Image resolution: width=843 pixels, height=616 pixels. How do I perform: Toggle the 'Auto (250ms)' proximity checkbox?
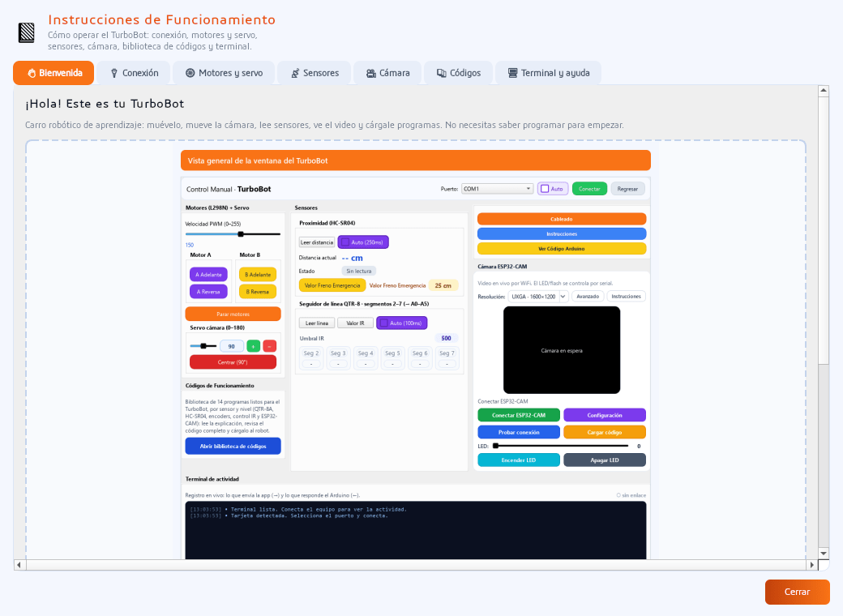coord(363,242)
